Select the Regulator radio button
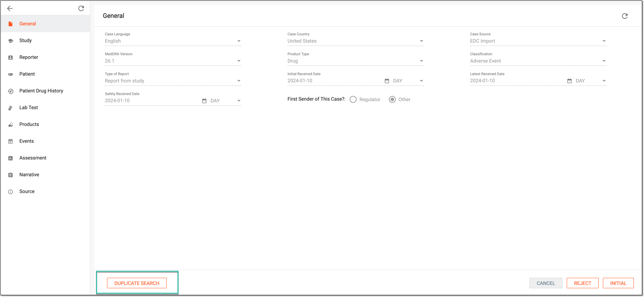 click(x=353, y=99)
